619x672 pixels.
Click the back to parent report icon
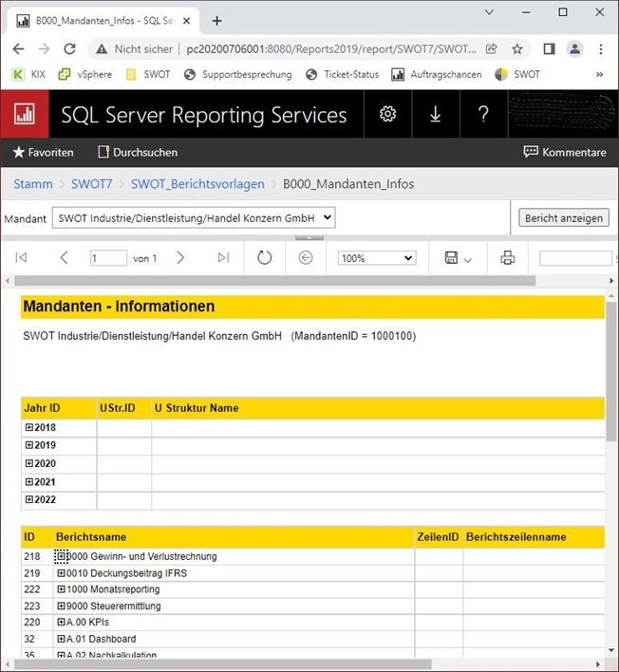tap(306, 257)
